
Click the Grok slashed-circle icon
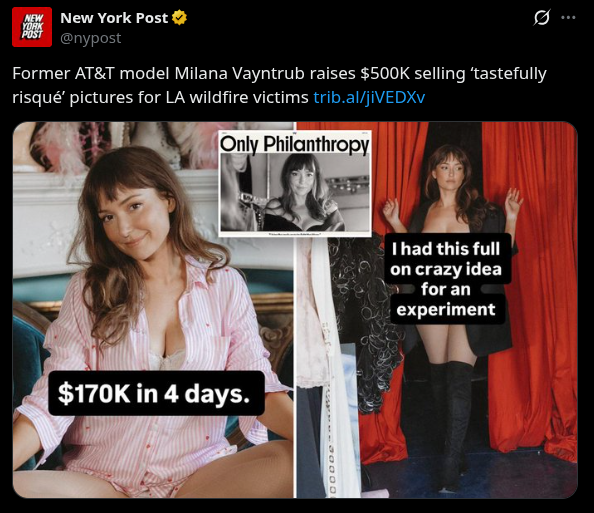tap(542, 17)
